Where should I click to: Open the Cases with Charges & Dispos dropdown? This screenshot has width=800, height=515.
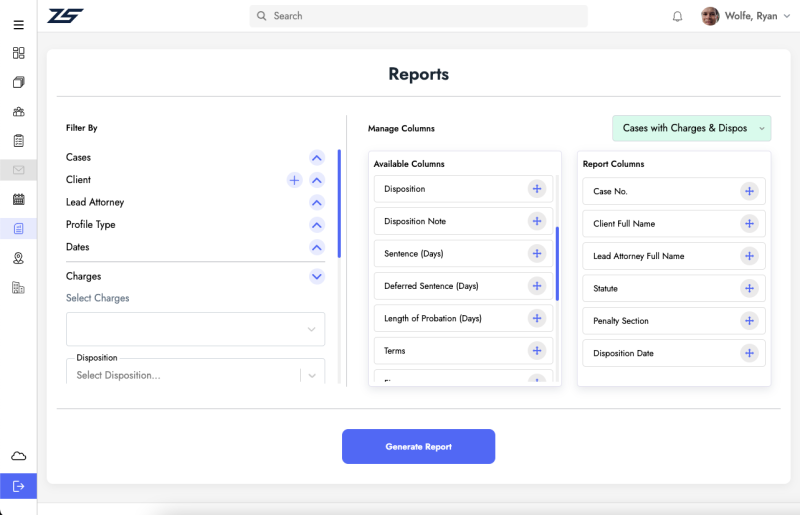tap(691, 128)
